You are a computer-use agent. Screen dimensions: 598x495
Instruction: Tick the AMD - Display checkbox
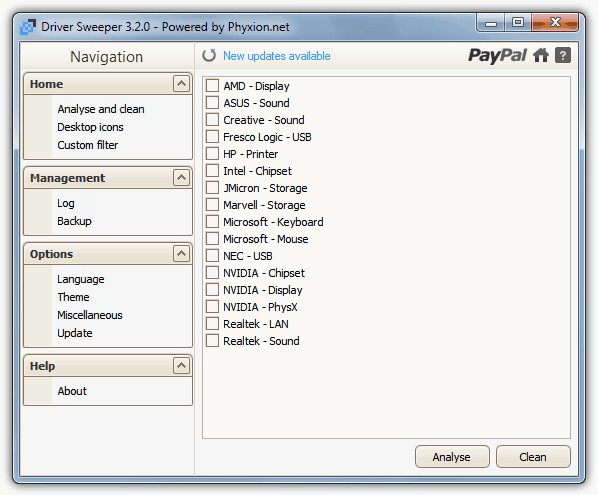(x=212, y=85)
